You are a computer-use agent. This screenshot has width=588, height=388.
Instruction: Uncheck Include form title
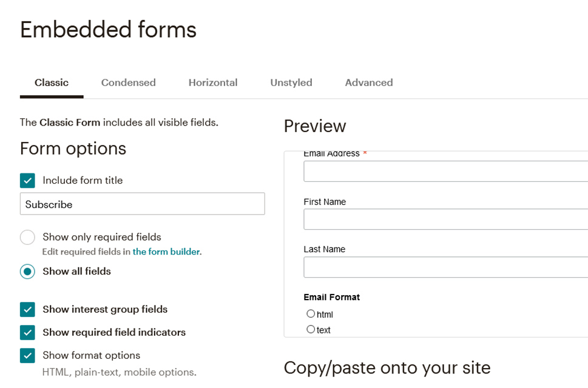click(27, 180)
